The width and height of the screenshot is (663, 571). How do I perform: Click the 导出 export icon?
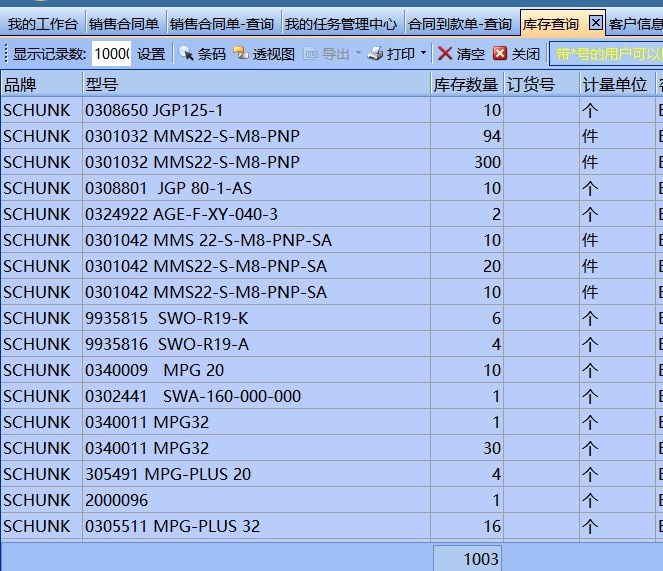311,54
